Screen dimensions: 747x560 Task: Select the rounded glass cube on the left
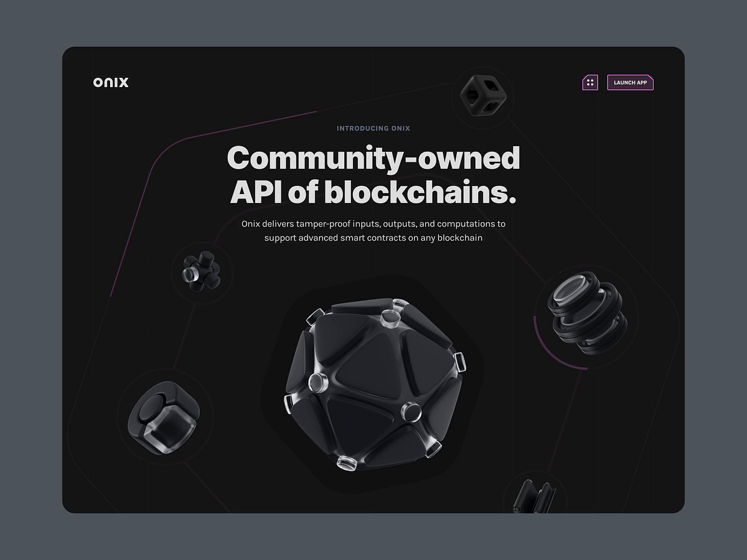click(x=163, y=418)
